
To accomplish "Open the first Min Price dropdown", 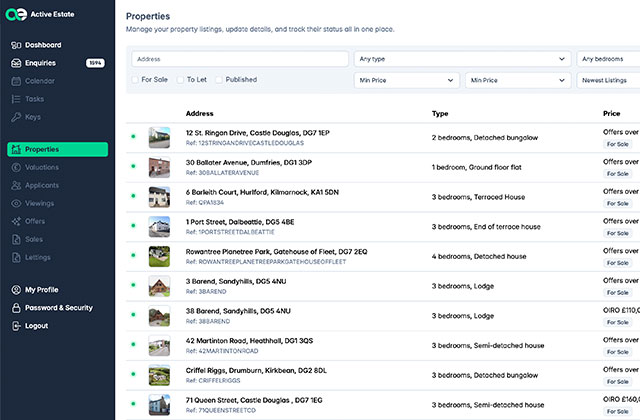I will pos(406,79).
